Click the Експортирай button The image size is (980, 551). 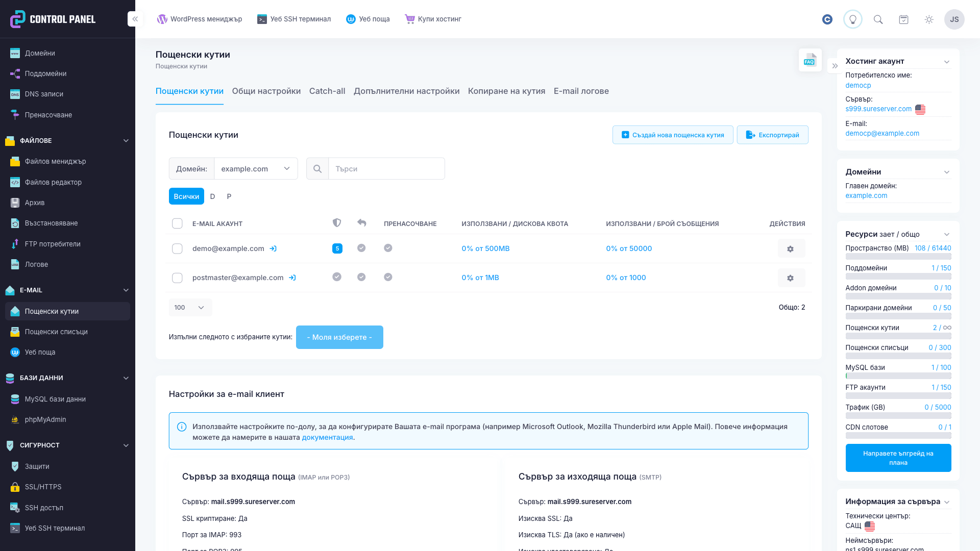[x=772, y=135]
